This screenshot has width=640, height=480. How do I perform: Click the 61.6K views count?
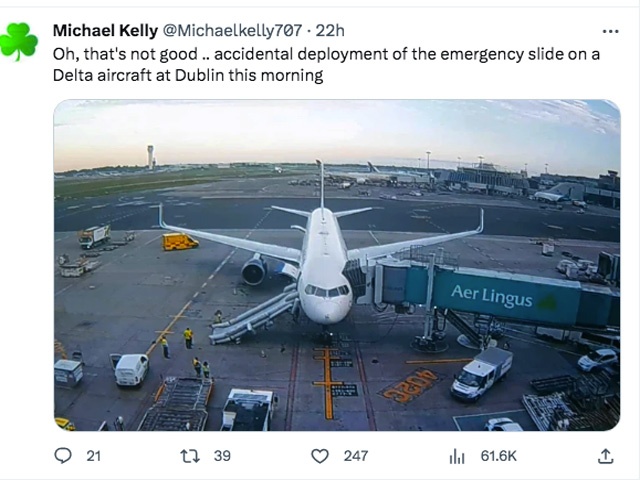click(x=498, y=455)
